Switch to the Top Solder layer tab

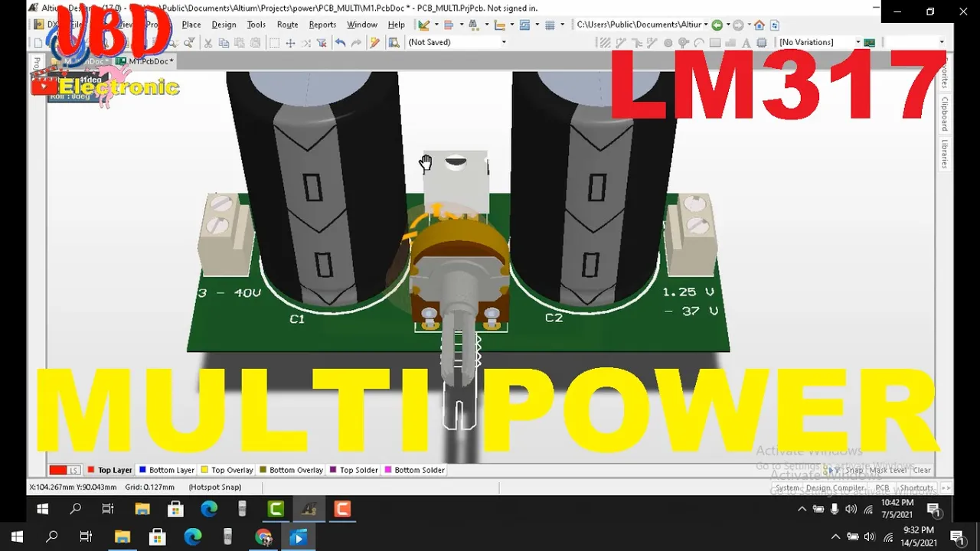click(353, 470)
